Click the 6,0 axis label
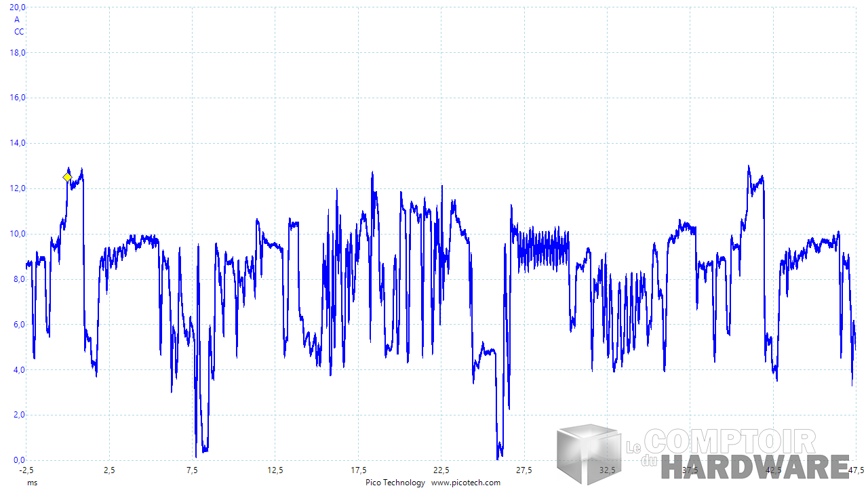Viewport: 868px width, 488px height. click(20, 325)
